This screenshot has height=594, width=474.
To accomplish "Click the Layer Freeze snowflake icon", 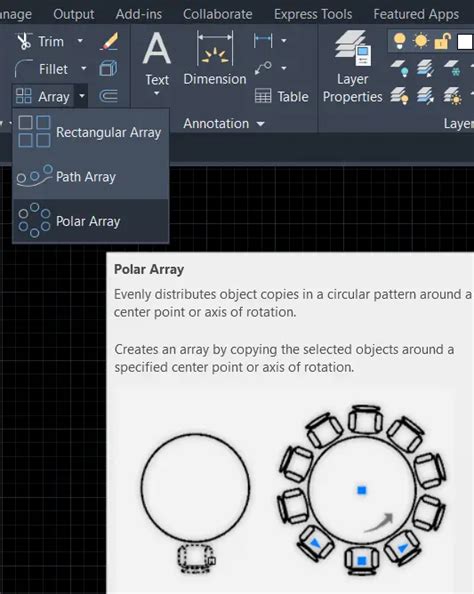I will (x=452, y=69).
